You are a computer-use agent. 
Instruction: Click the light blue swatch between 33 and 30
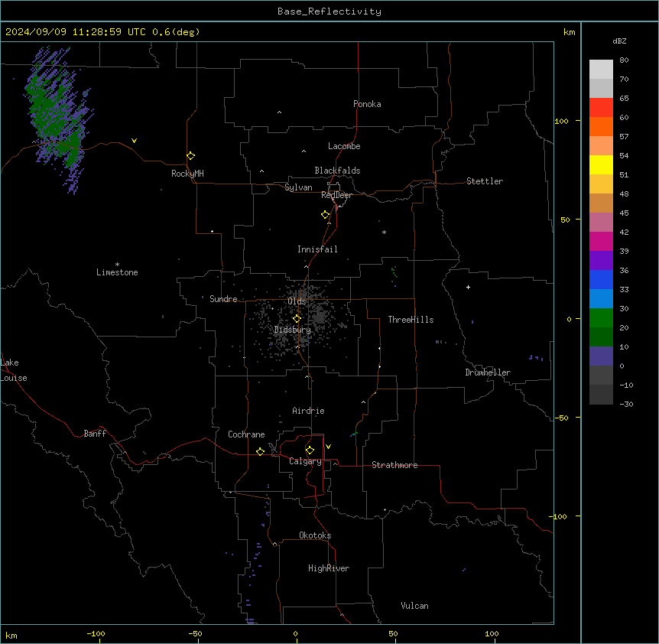[x=601, y=299]
